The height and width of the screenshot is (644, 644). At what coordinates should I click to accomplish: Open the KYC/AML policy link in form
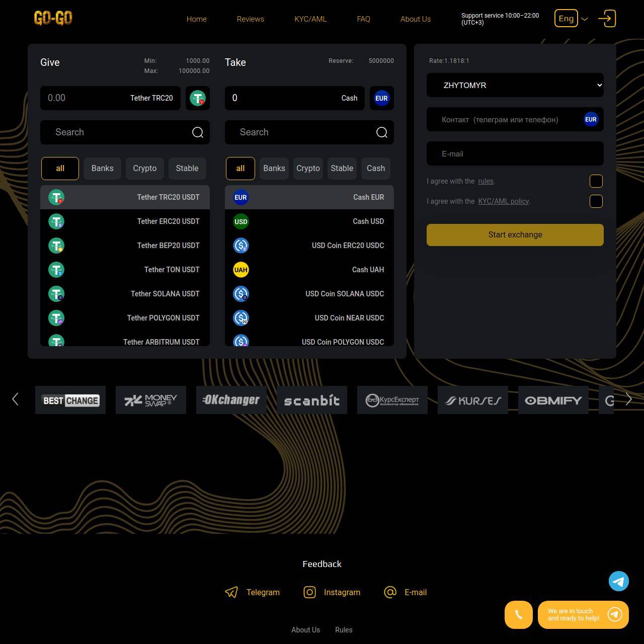coord(503,201)
